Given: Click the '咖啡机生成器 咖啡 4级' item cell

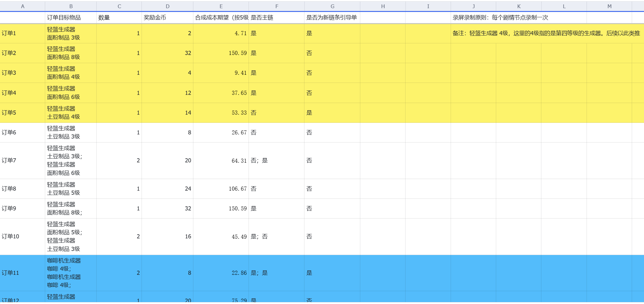Looking at the screenshot, I should tap(71, 273).
